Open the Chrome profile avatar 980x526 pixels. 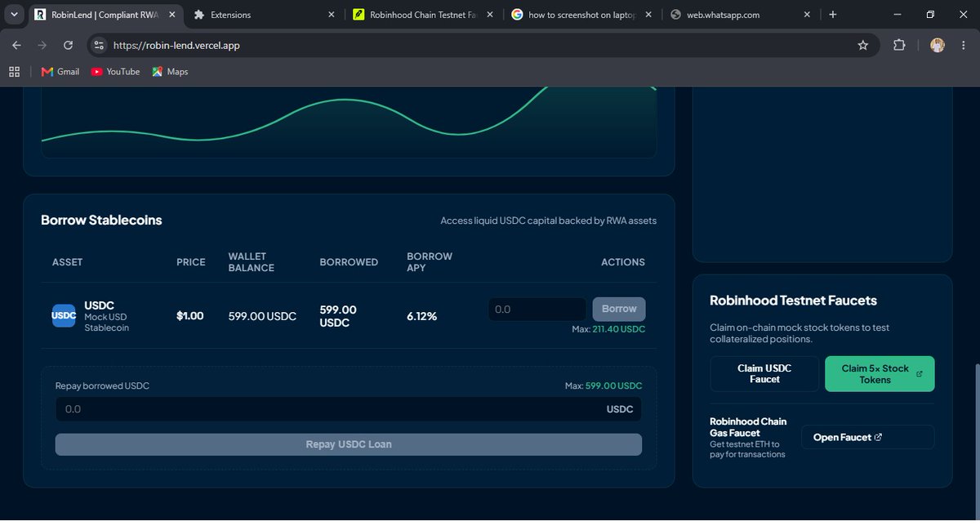click(x=938, y=46)
